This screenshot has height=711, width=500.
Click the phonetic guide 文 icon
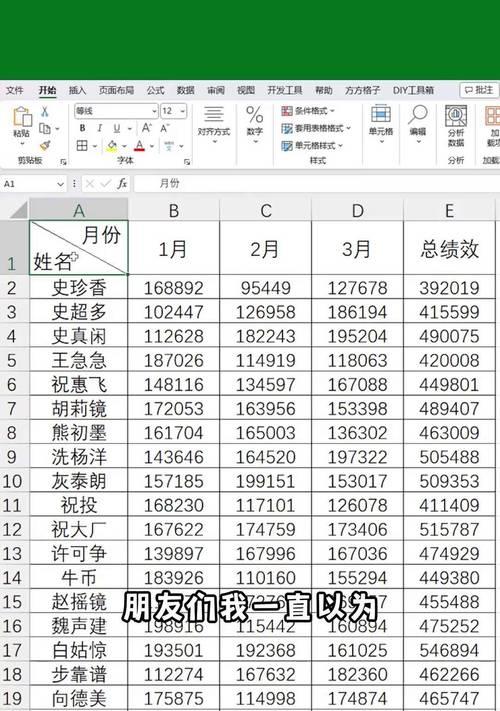169,146
